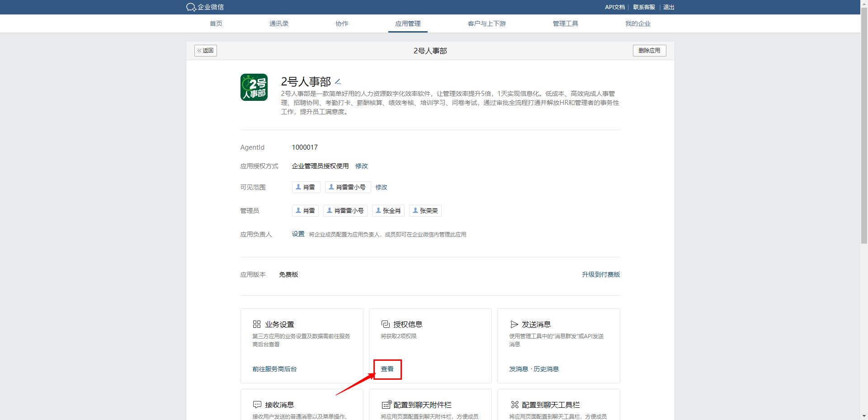The width and height of the screenshot is (868, 420).
Task: Click the 历史消息 link
Action: click(546, 369)
